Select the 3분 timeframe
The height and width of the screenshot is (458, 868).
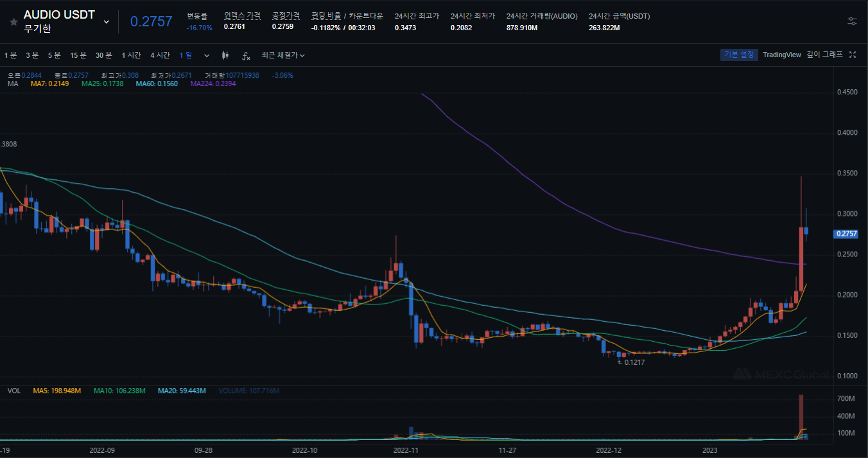32,55
